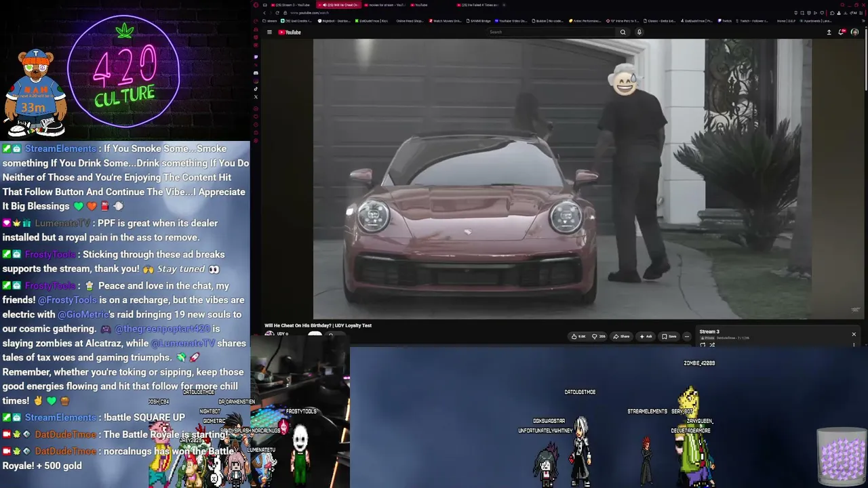The width and height of the screenshot is (868, 488).
Task: Open the YouTube account avatar menu
Action: click(854, 32)
